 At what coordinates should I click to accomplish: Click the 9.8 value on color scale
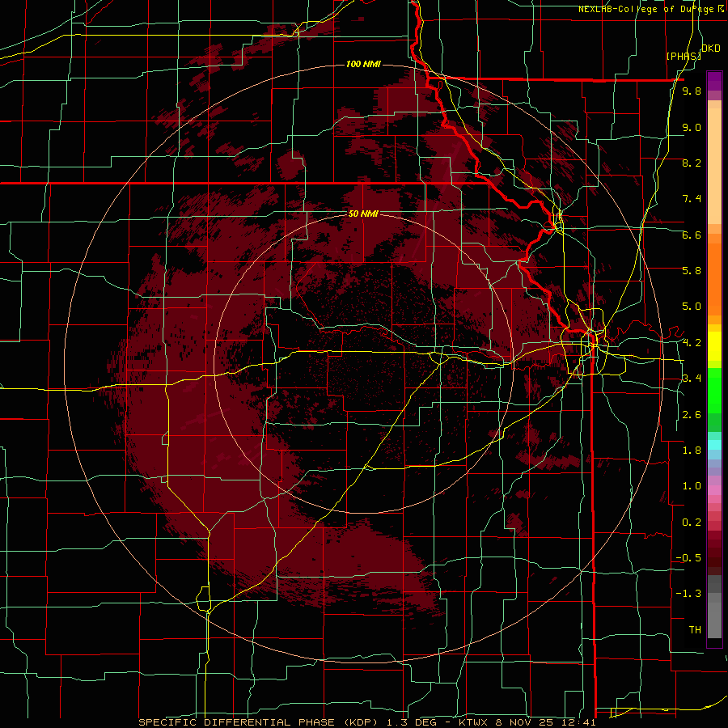point(692,91)
